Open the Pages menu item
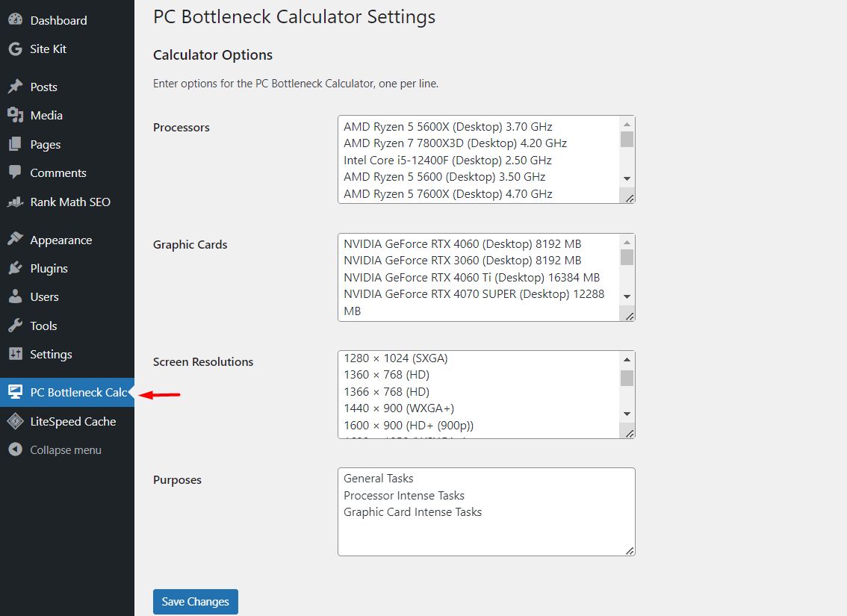 click(45, 144)
